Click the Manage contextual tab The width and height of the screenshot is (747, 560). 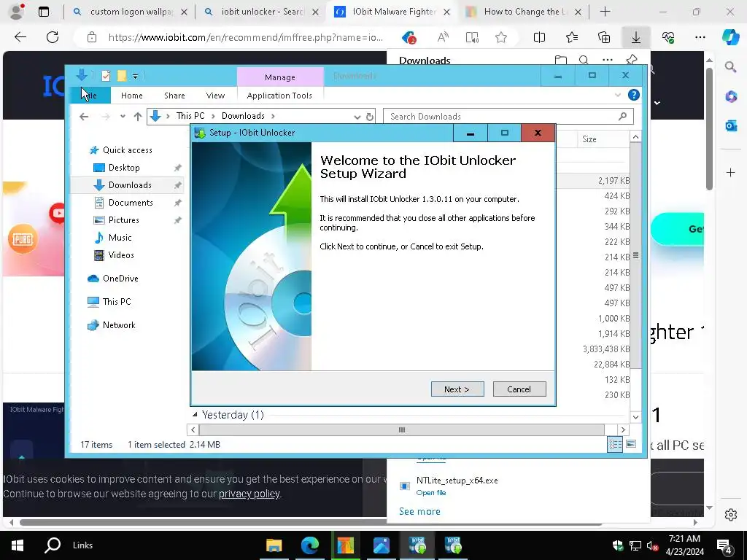click(280, 77)
